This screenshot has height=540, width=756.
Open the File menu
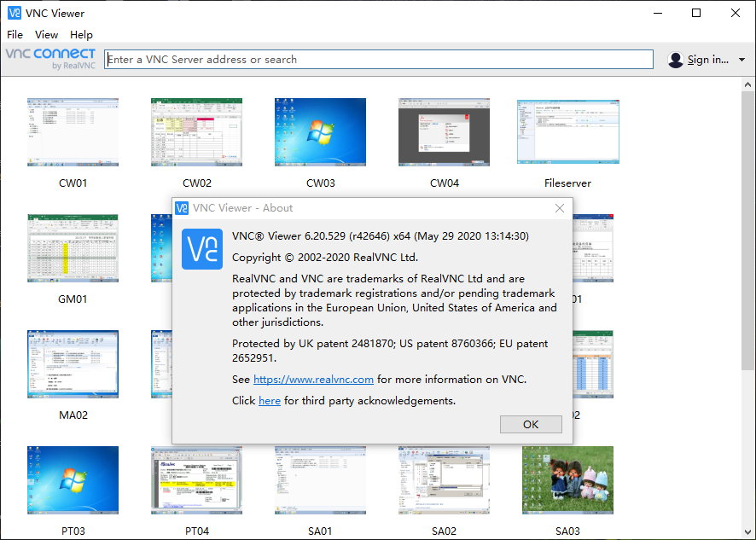tap(15, 35)
